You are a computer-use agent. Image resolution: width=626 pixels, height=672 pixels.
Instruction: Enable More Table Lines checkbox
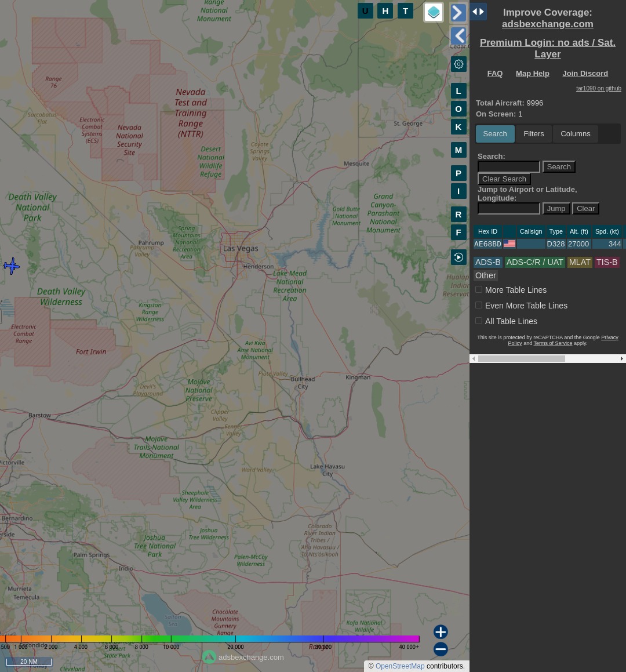pos(479,290)
